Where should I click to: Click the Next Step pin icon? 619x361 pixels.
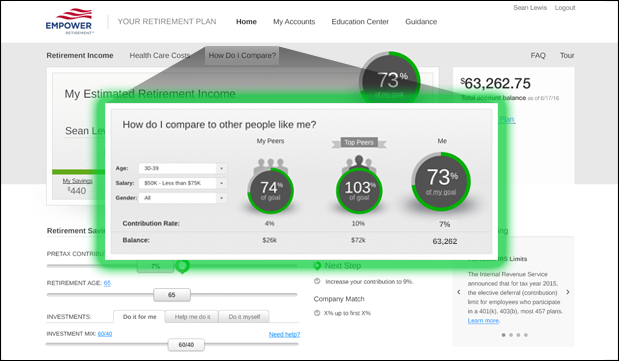tap(317, 266)
